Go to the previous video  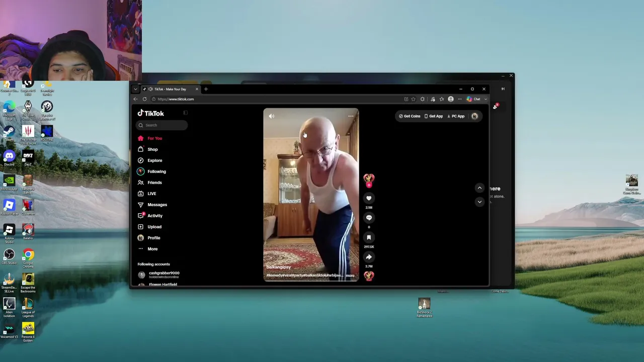click(479, 188)
